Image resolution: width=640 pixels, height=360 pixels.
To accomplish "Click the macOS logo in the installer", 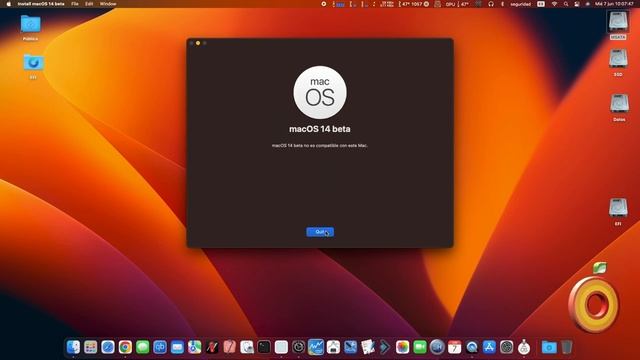I will point(320,93).
